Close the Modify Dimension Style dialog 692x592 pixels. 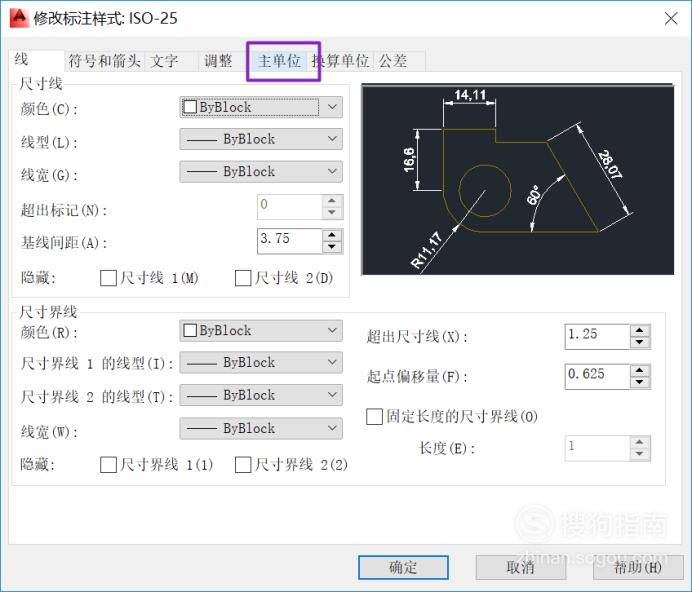point(671,19)
